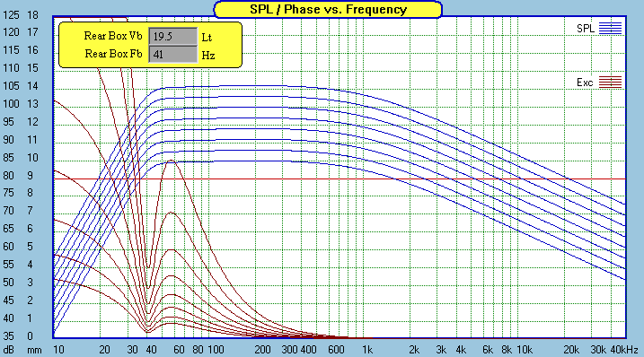Click the Rear Box Fb label
Screen dimensions: 644x357
pos(113,54)
